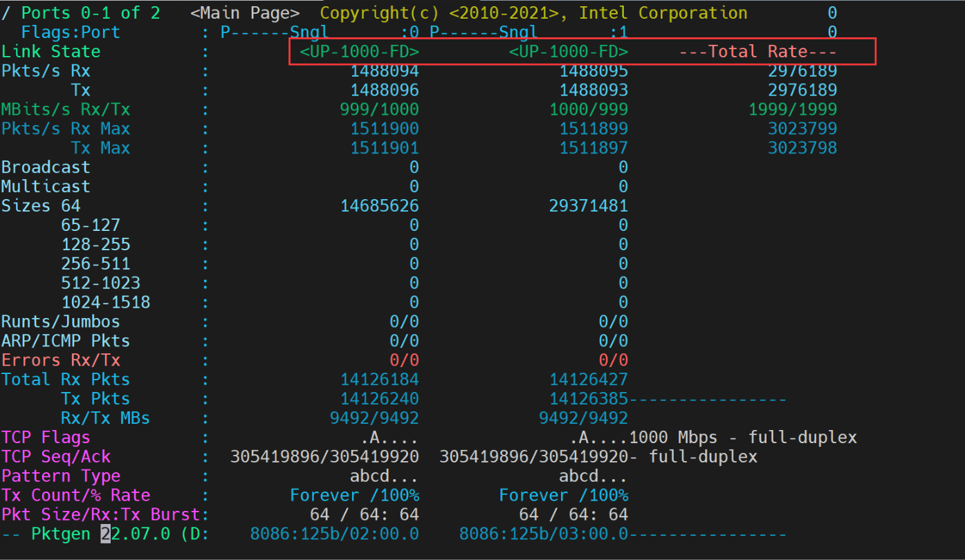Select PCI address 8086:125b/02:00.0

[x=334, y=534]
